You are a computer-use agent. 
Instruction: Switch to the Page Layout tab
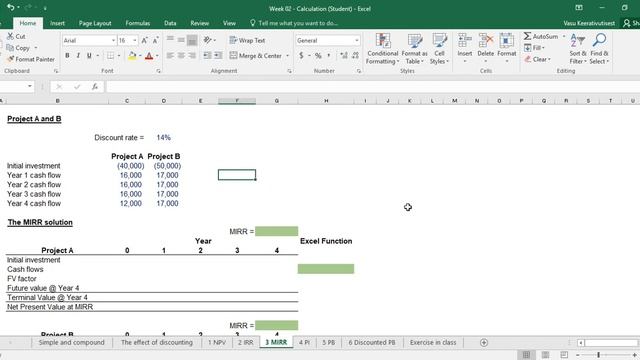tap(95, 23)
